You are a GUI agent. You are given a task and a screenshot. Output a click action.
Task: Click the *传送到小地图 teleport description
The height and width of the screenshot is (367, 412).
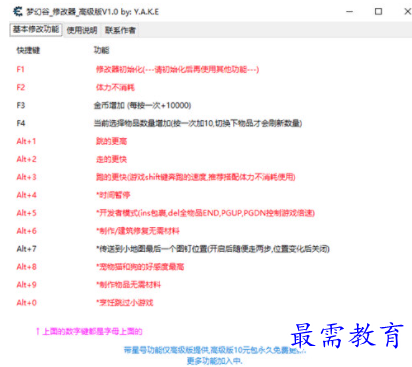(213, 249)
